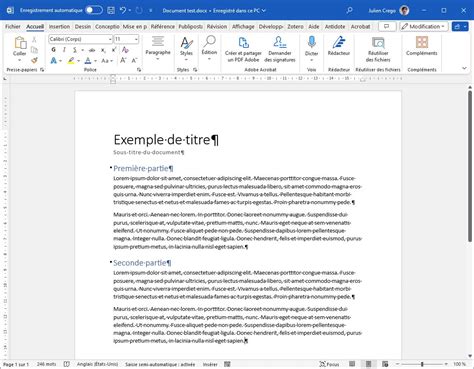Screen dimensions: 474x369
Task: Toggle strikethrough formatting
Action: [x=92, y=50]
